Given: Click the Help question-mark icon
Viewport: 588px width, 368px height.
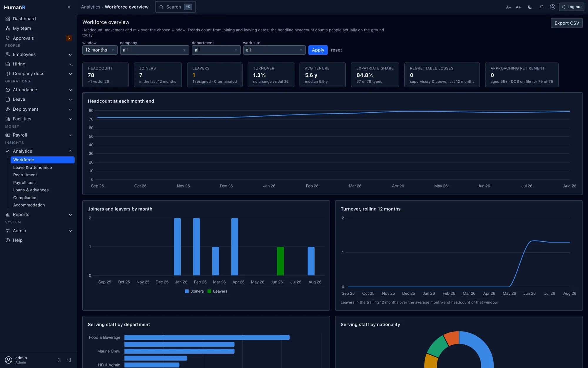Looking at the screenshot, I should 8,240.
